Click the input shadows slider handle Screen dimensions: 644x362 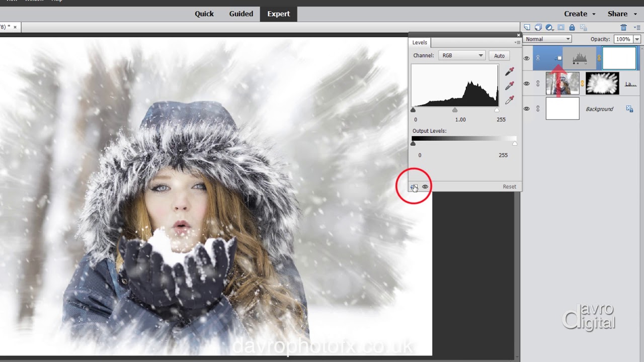pos(413,110)
